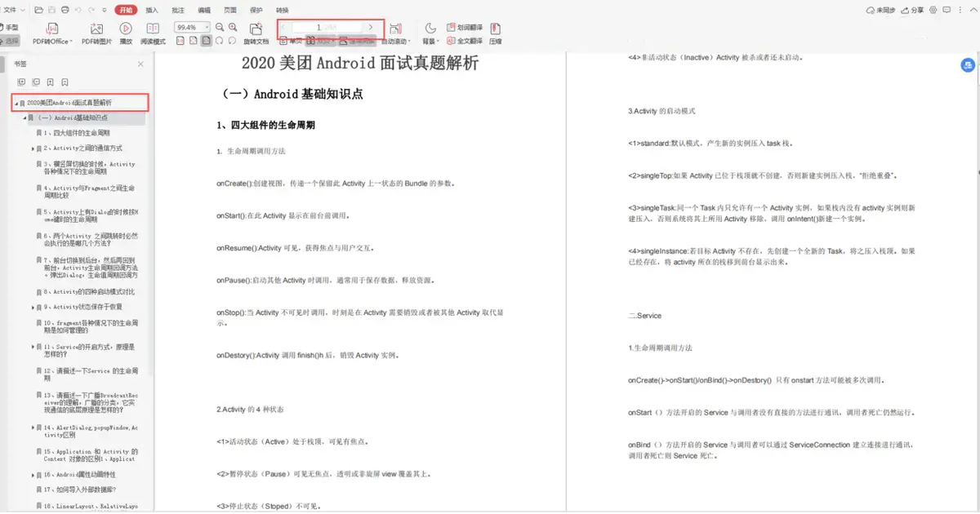
Task: Click the feedback message icon
Action: (947, 10)
